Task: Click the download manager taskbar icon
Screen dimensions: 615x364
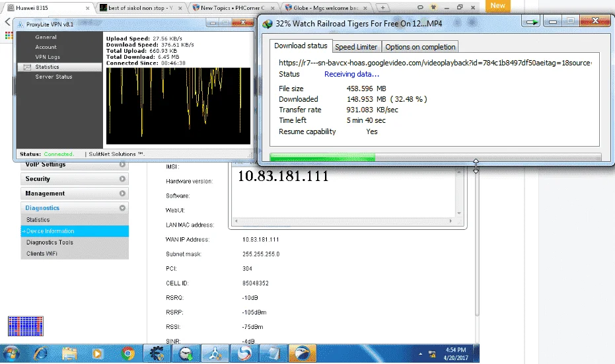Action: pyautogui.click(x=186, y=354)
